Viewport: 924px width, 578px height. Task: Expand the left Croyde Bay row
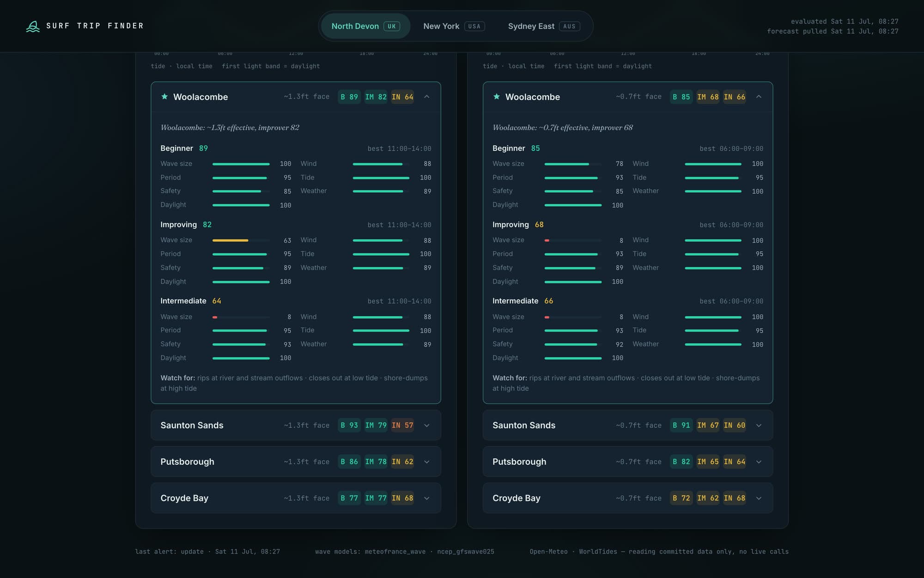(296, 498)
